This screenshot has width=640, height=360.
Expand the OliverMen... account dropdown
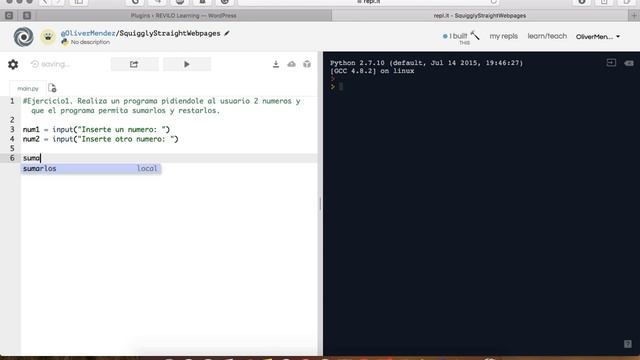pyautogui.click(x=598, y=36)
